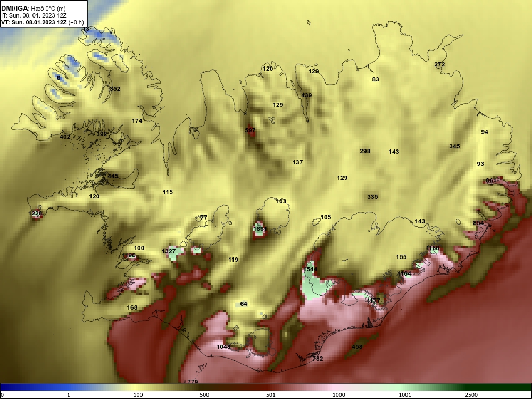Click the map value 335

tap(372, 197)
